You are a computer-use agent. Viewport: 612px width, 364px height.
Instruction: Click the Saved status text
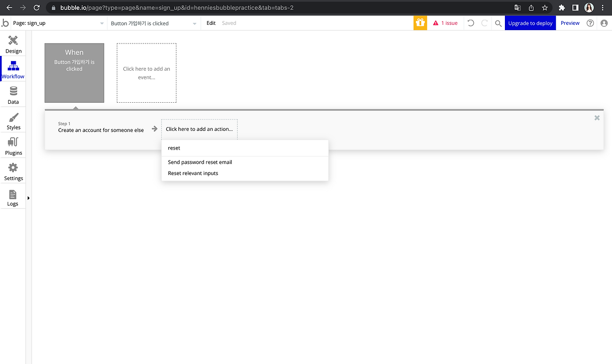[229, 23]
